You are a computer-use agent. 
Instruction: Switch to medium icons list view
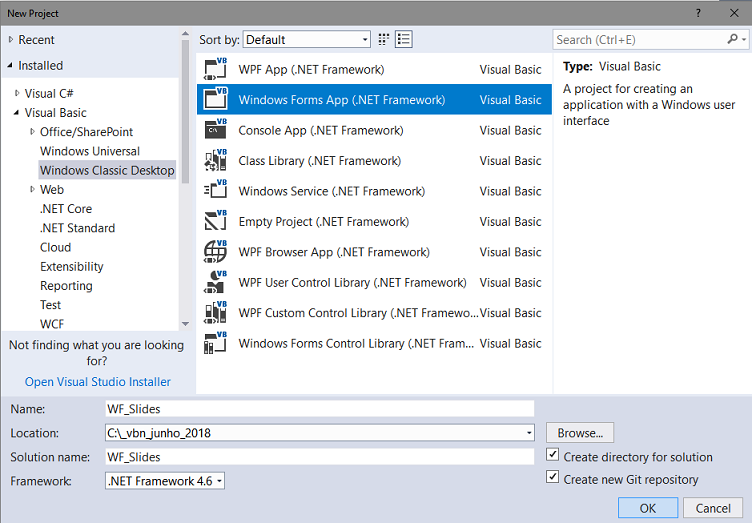coord(403,39)
